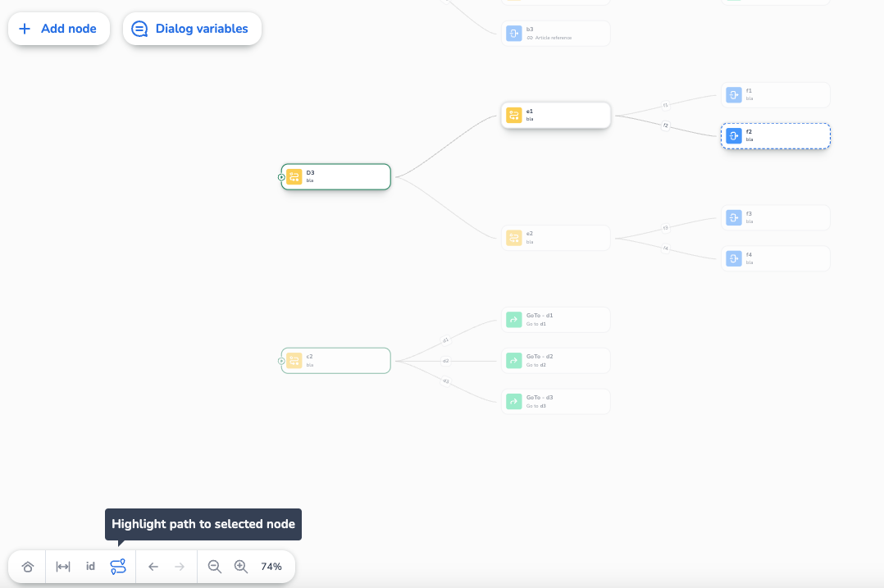Select the GoTo - d3 node
The height and width of the screenshot is (588, 884).
pyautogui.click(x=556, y=402)
